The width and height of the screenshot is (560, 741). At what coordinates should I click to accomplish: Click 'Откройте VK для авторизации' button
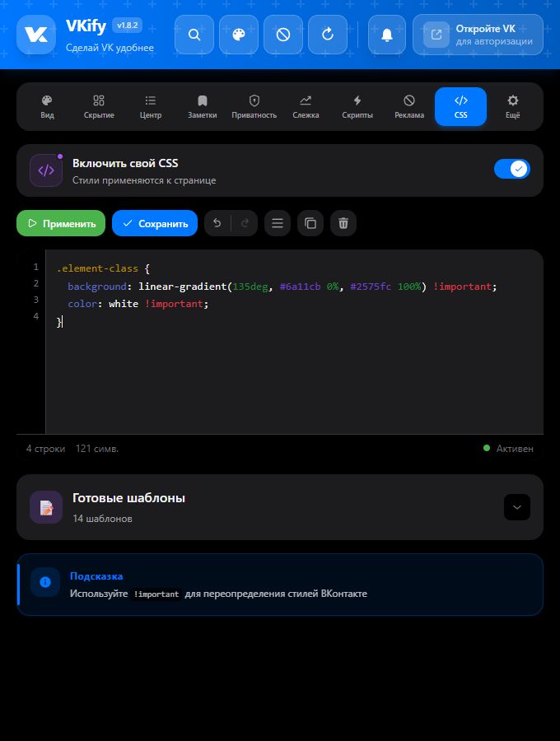click(478, 35)
